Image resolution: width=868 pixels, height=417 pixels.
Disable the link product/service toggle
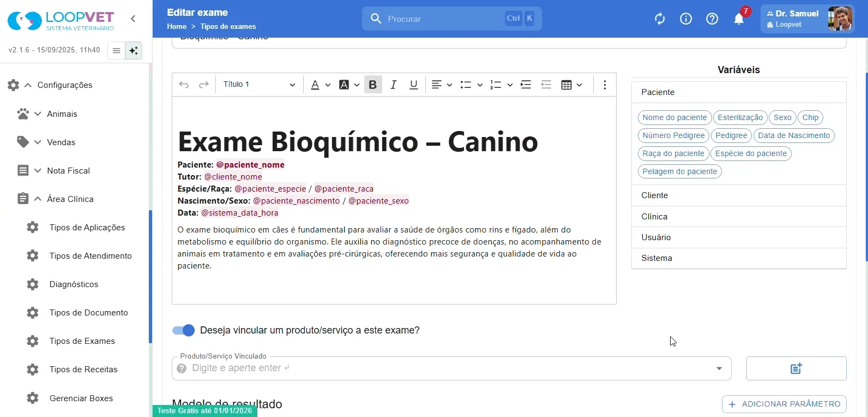183,330
